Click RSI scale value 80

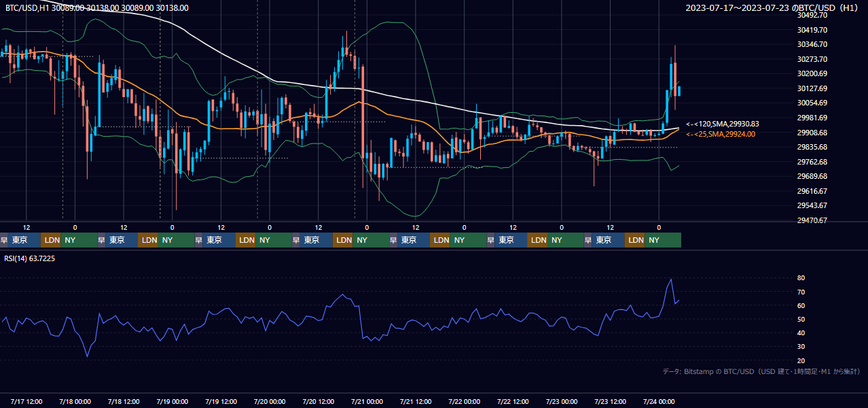pyautogui.click(x=801, y=278)
